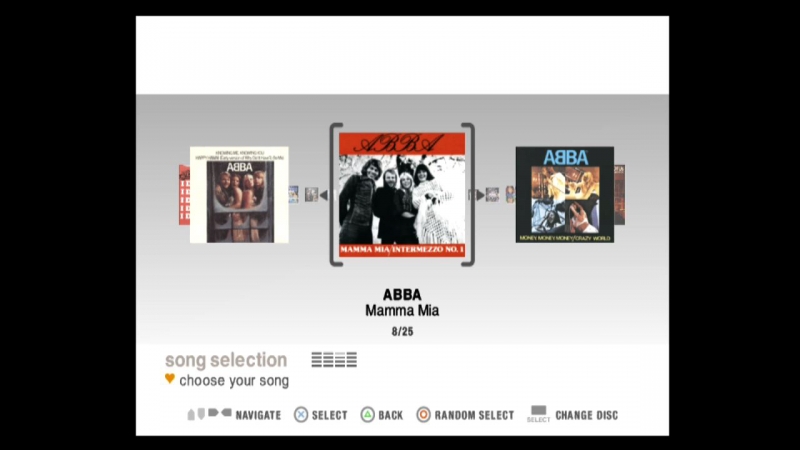Click the circle Random Select icon

(x=423, y=415)
